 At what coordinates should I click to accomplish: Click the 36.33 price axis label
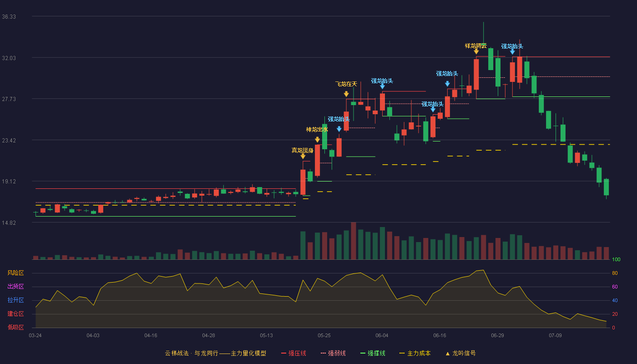coord(9,17)
